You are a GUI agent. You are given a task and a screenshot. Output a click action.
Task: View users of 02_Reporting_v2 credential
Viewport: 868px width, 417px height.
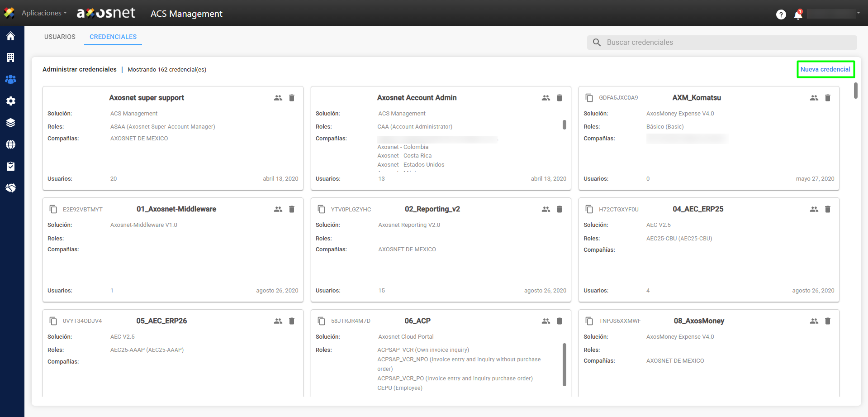546,209
